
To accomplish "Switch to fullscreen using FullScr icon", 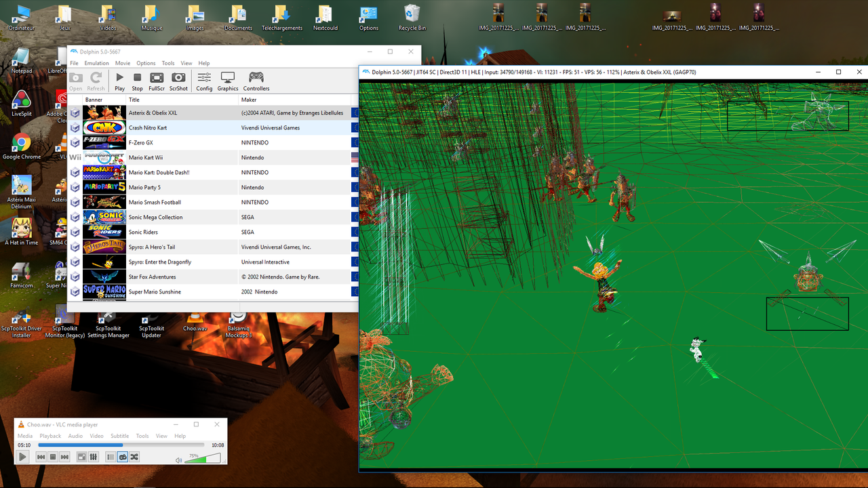I will pyautogui.click(x=157, y=81).
